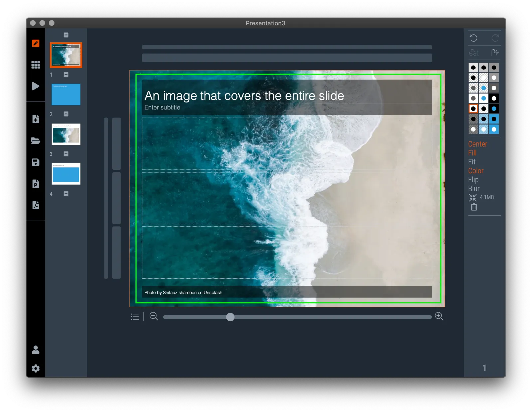This screenshot has height=412, width=532.
Task: Add a slide after slide 2
Action: [66, 114]
